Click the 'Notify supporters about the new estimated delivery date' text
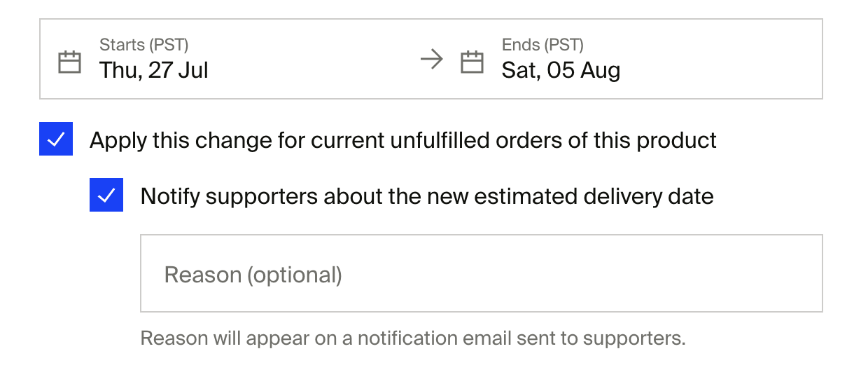The image size is (868, 377). [427, 196]
